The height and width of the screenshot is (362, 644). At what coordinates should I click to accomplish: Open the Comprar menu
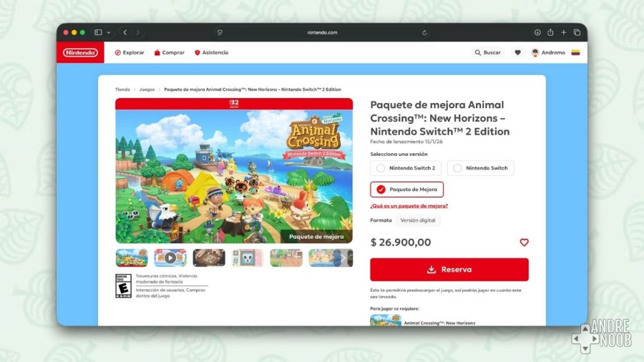pos(169,53)
